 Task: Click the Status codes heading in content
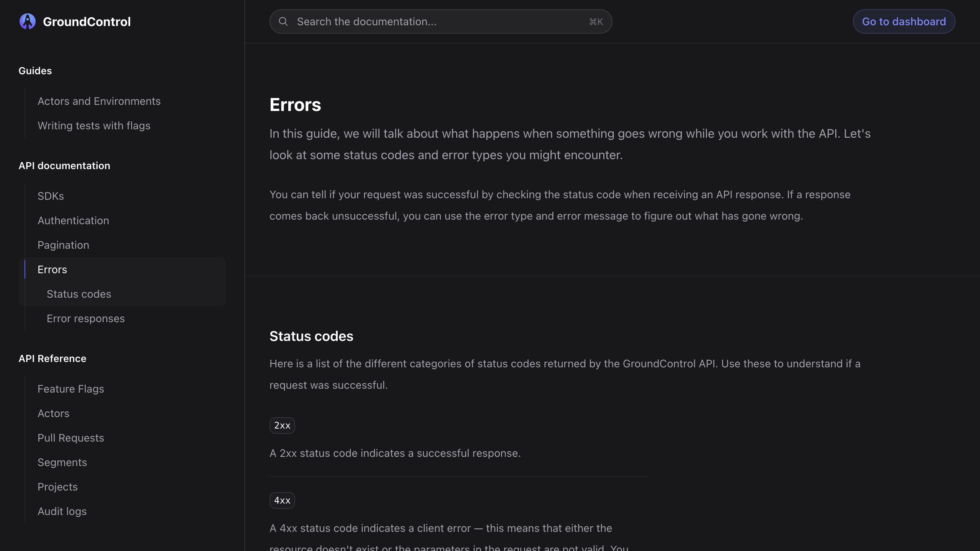coord(311,336)
